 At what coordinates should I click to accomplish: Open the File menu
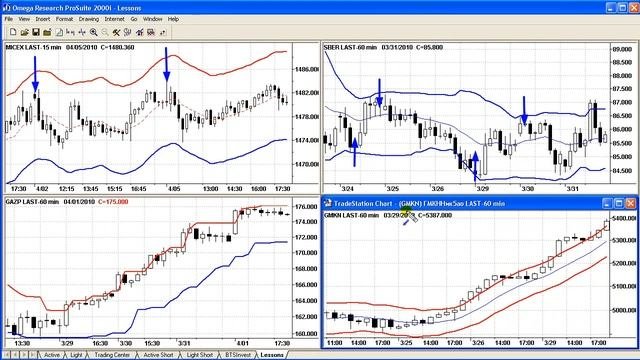[9, 19]
